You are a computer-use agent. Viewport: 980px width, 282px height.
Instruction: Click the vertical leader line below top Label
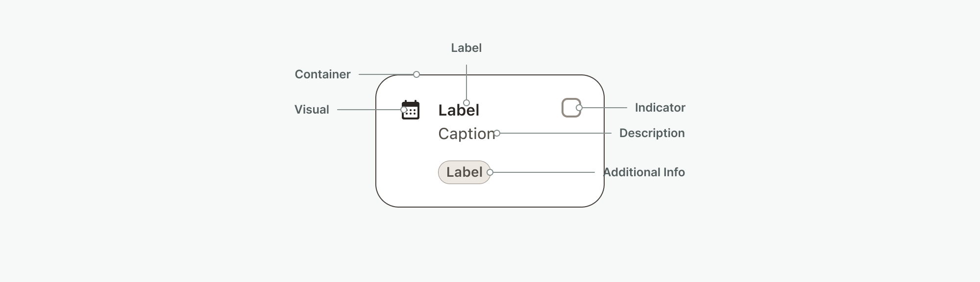466,82
